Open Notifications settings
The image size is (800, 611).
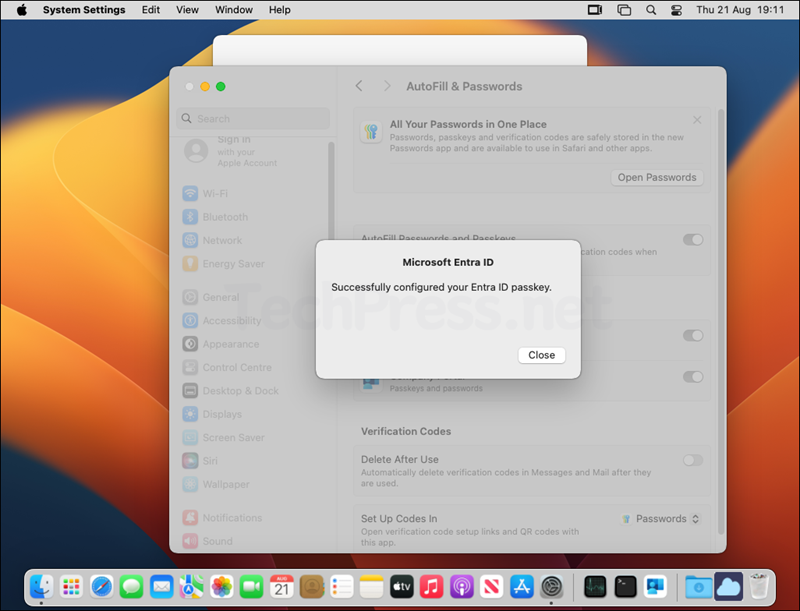tap(222, 518)
